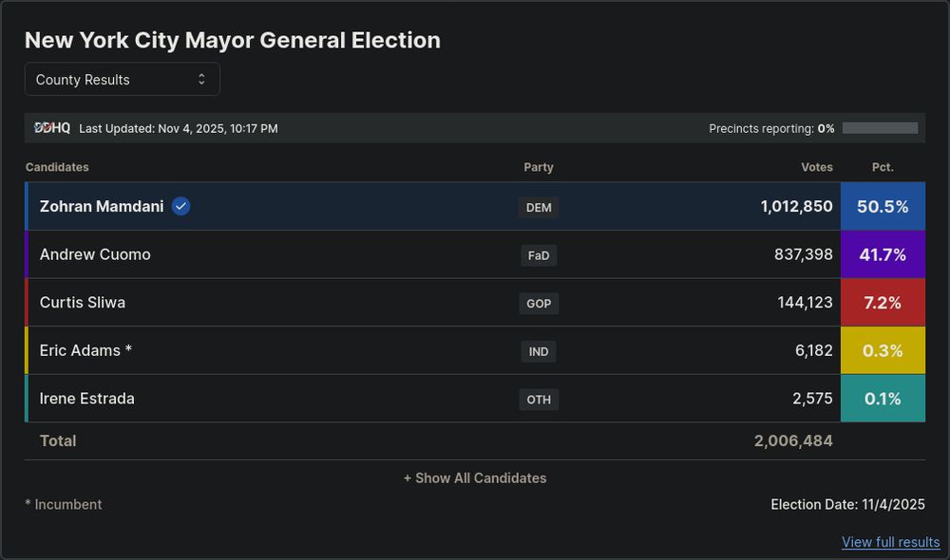Click Mamdani's blue 50.5% percentage block
The image size is (950, 560).
883,206
